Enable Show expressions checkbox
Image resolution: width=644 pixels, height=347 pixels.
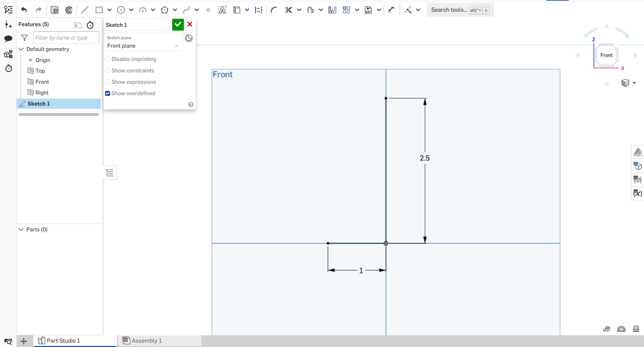point(108,82)
